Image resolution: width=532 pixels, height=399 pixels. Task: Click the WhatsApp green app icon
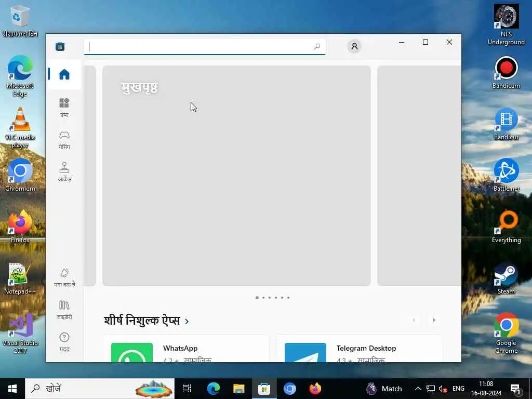pos(132,353)
